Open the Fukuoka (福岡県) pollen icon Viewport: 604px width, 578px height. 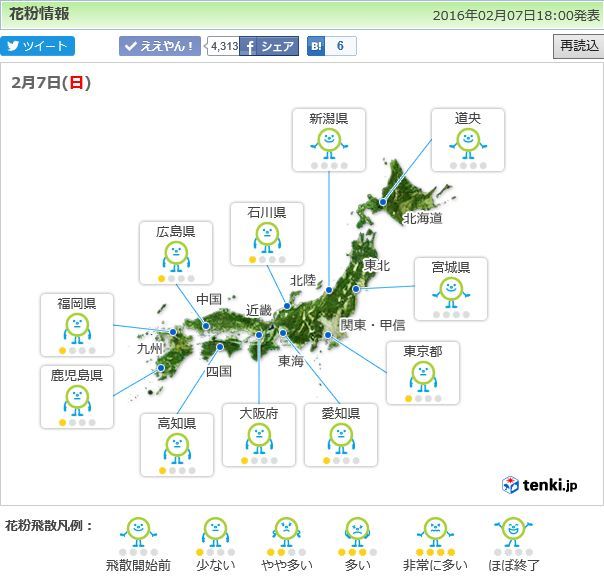(77, 330)
